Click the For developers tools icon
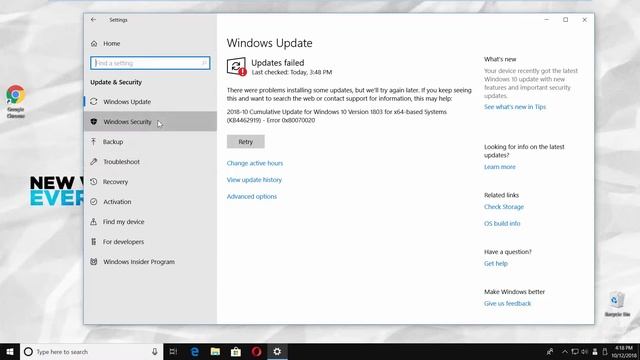This screenshot has height=360, width=640. (x=93, y=242)
